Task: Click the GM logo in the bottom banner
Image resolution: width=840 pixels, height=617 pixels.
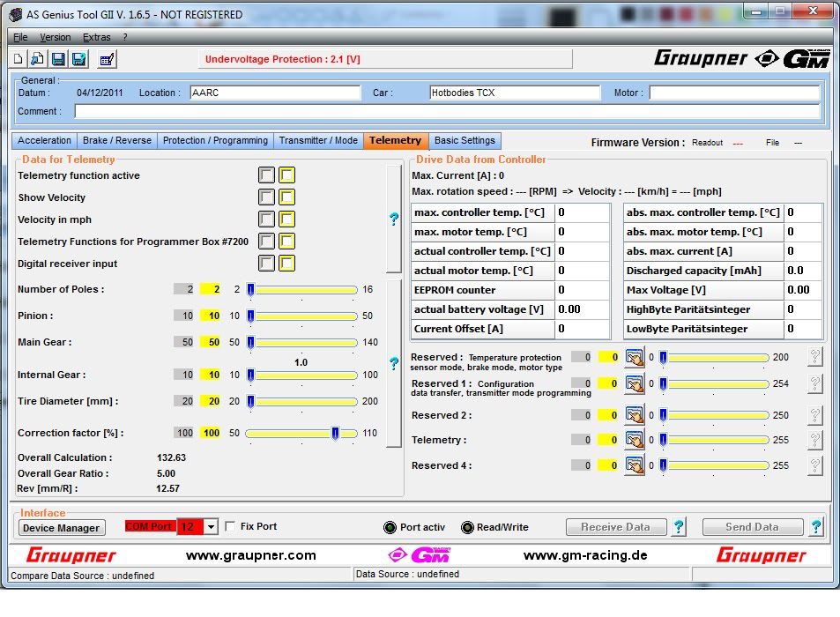Action: 420,555
